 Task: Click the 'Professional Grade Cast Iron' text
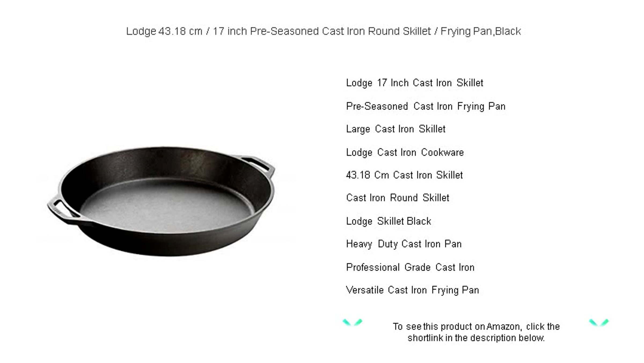[x=410, y=267]
